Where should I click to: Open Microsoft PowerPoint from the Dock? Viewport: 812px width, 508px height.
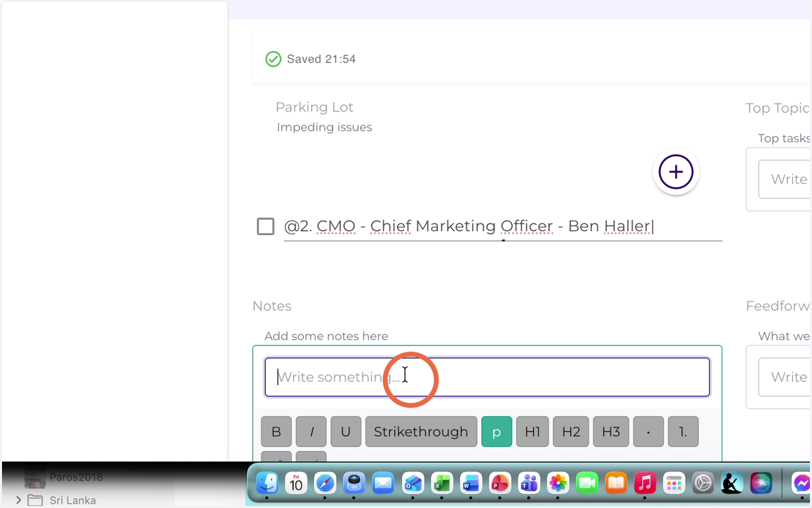coord(500,483)
